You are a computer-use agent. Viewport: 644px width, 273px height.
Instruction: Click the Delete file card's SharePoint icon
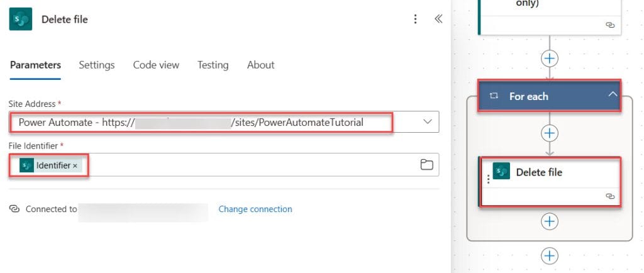click(501, 170)
